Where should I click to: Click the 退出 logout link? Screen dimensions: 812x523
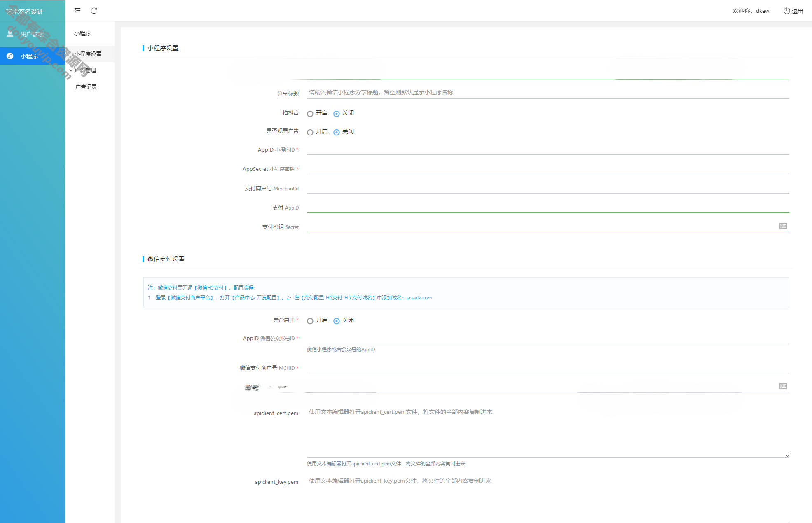[x=797, y=11]
